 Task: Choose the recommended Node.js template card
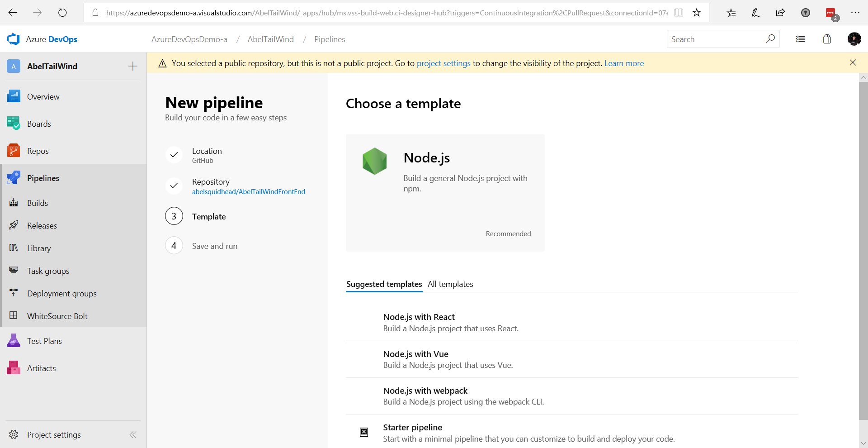(445, 193)
